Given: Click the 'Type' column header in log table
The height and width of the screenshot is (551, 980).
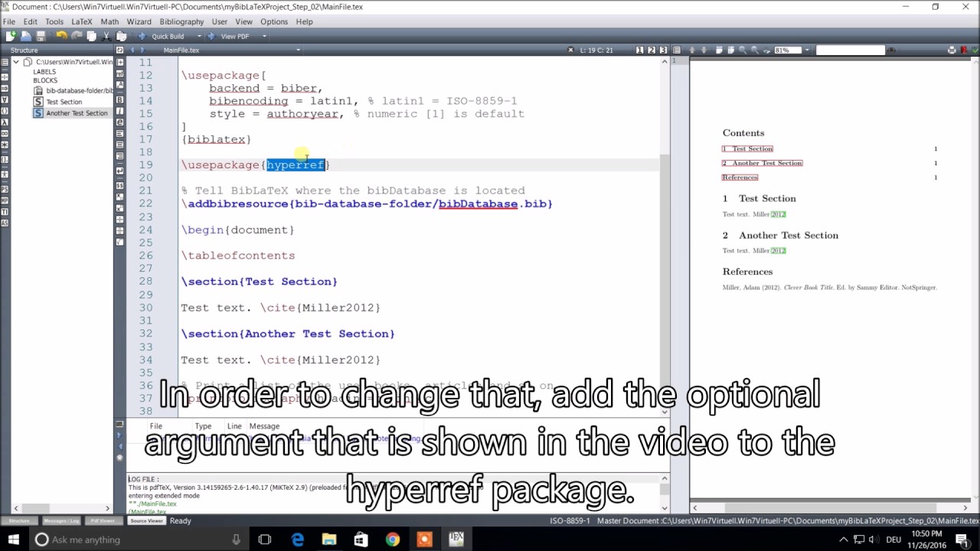Looking at the screenshot, I should (x=203, y=426).
